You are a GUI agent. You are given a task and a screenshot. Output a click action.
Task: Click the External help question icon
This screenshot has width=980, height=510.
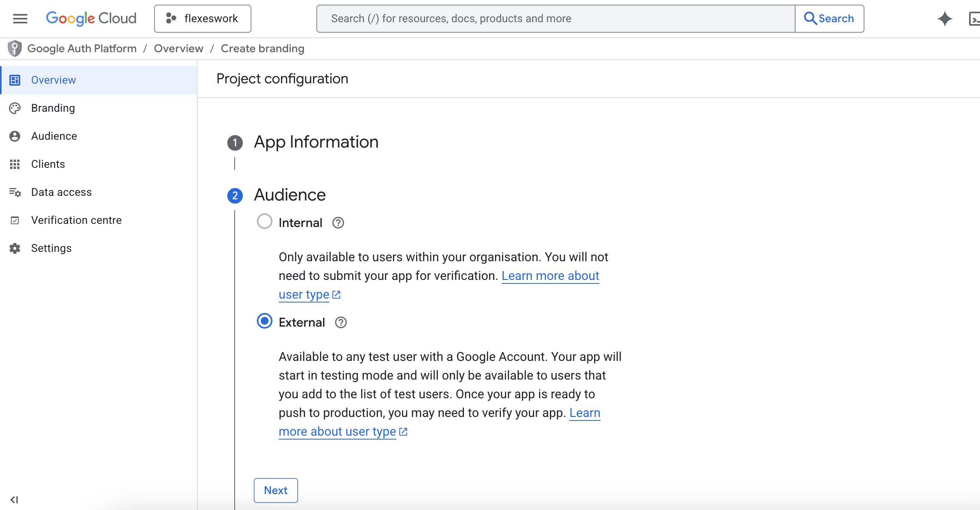(341, 322)
